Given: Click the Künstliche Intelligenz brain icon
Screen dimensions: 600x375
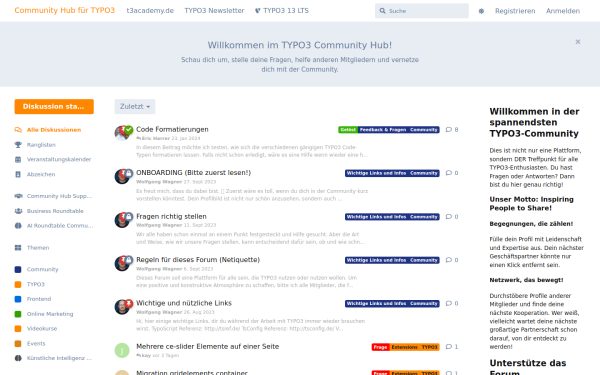Looking at the screenshot, I should coord(18,358).
